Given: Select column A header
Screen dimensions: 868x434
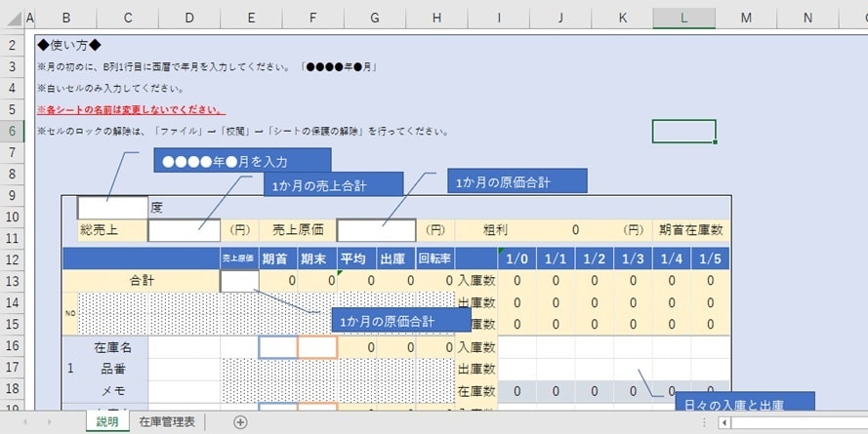Looking at the screenshot, I should (30, 19).
